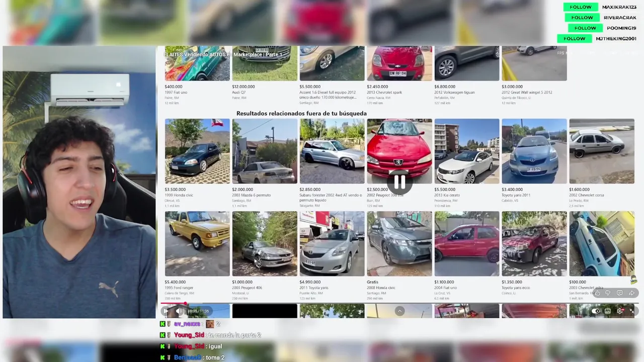644x362 pixels.
Task: Click '2012 Great Wall wingel 5 2012' title
Action: [527, 93]
